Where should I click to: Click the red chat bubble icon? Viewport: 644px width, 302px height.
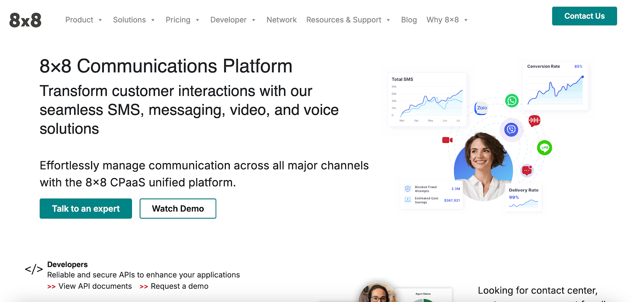pyautogui.click(x=527, y=171)
